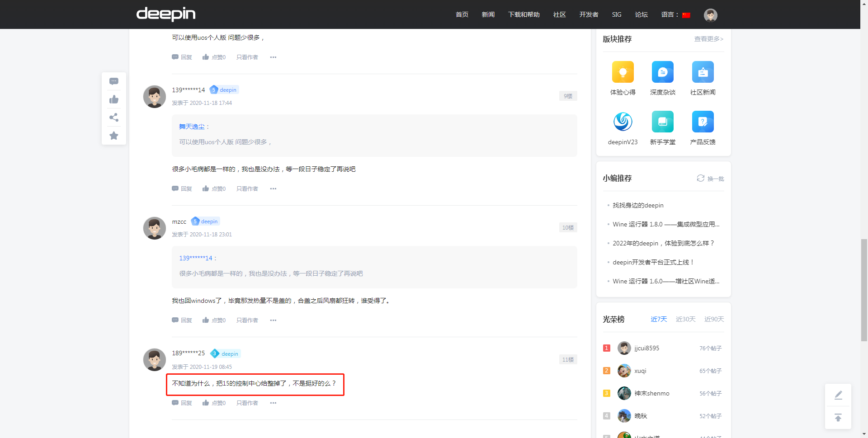
Task: Open the 社区新闻 board icon
Action: 703,72
